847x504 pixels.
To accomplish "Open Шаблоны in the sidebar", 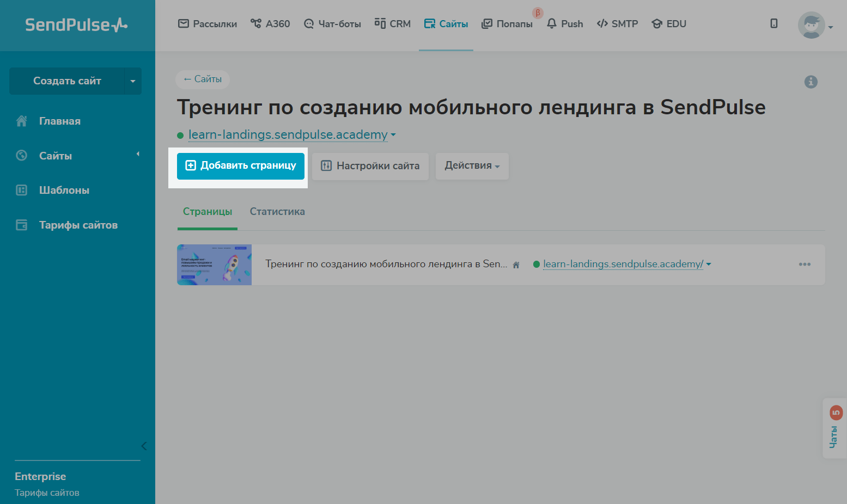I will click(64, 190).
